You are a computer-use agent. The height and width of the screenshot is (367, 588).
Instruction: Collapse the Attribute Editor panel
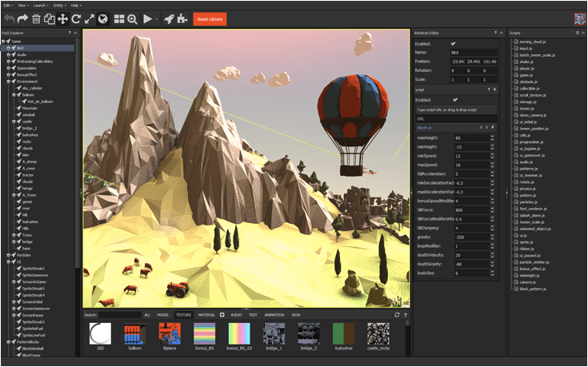(x=502, y=33)
